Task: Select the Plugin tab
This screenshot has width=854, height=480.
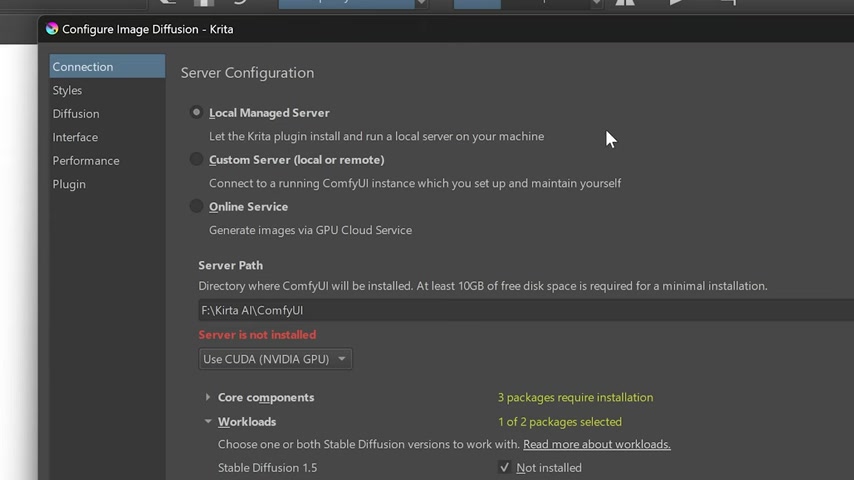Action: [x=107, y=184]
